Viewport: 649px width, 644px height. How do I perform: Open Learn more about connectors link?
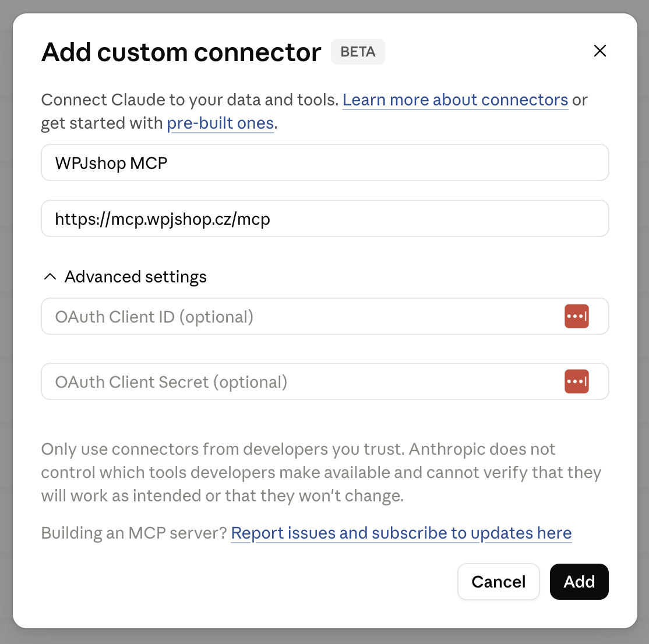[x=456, y=100]
